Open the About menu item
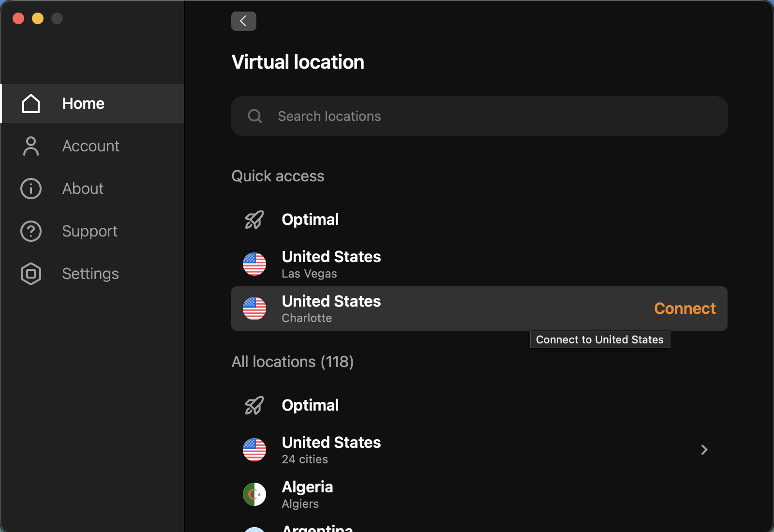The width and height of the screenshot is (774, 532). 92,189
